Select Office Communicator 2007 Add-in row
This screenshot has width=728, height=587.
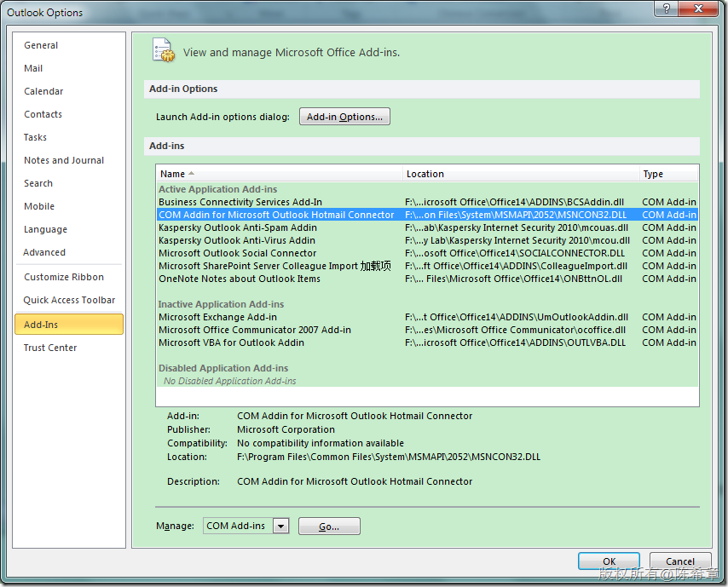(427, 330)
